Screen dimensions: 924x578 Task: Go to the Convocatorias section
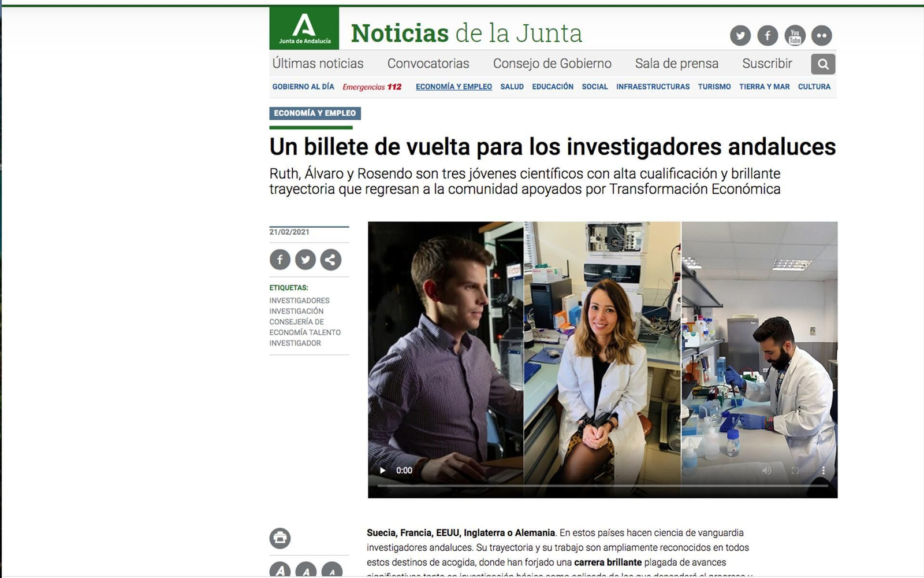(428, 64)
